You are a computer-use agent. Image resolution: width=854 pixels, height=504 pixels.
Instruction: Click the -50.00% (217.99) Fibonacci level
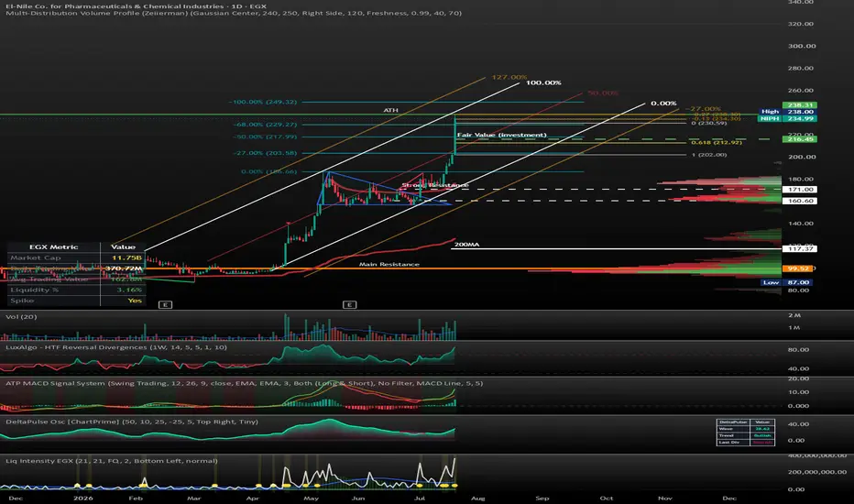point(265,137)
